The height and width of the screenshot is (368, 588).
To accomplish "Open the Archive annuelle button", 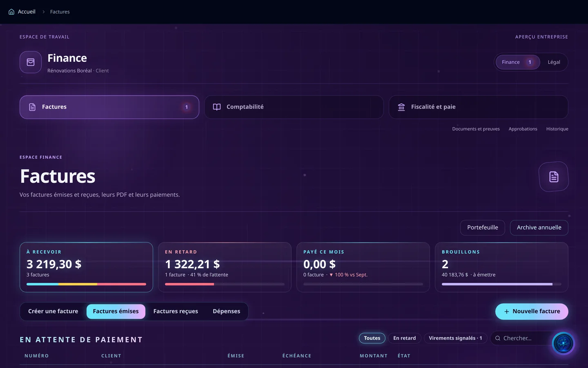I will click(x=539, y=228).
